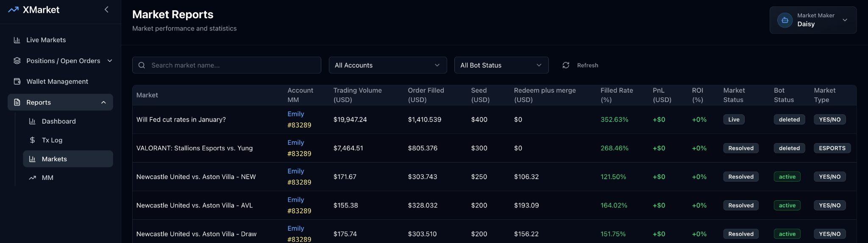Click the XMarket logo icon

pyautogui.click(x=13, y=10)
